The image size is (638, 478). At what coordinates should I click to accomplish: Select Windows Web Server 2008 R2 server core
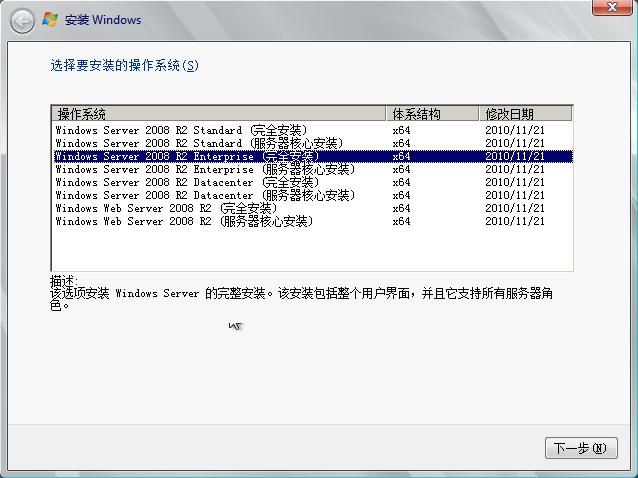312,221
